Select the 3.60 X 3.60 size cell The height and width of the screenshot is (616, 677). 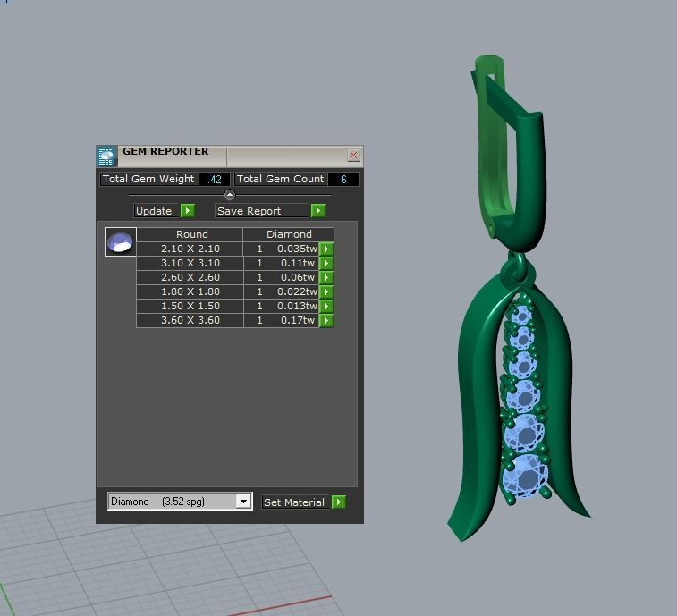[190, 320]
